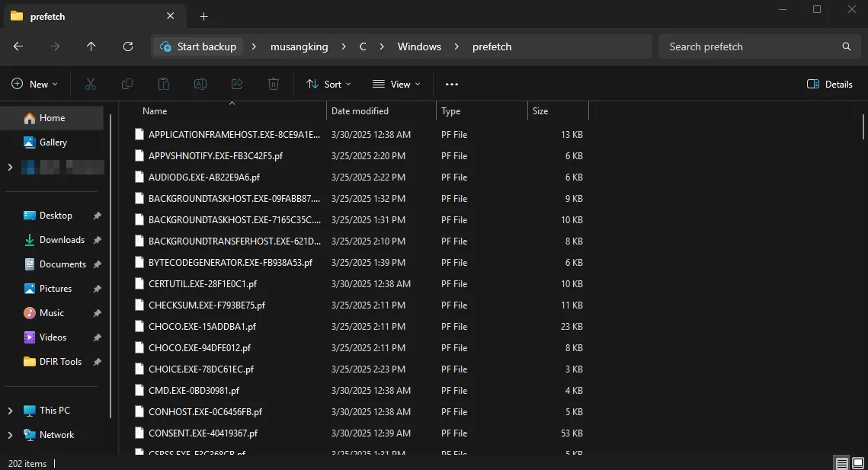
Task: Navigate to musangking breadcrumb
Action: pyautogui.click(x=299, y=46)
